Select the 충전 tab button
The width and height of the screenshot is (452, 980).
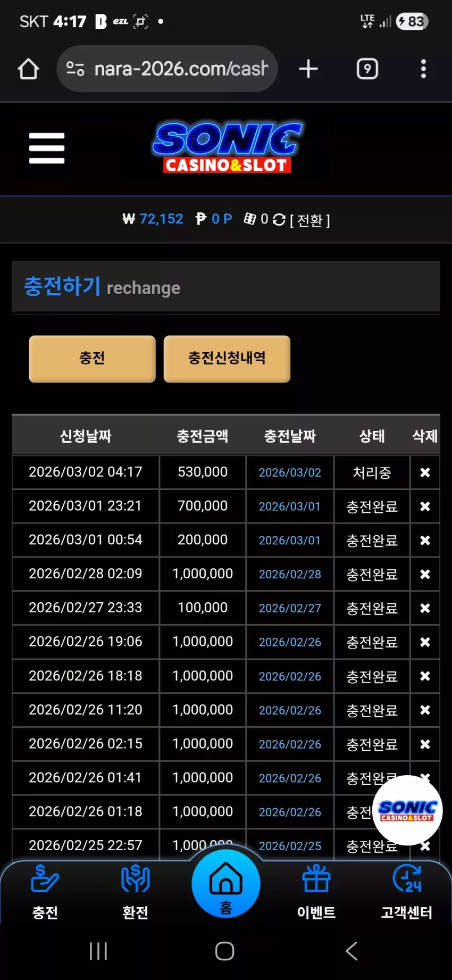click(92, 359)
